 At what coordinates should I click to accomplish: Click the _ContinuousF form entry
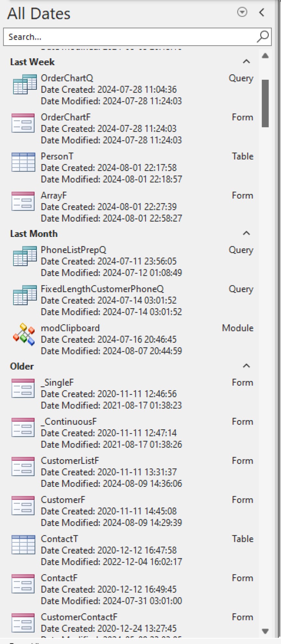point(68,422)
